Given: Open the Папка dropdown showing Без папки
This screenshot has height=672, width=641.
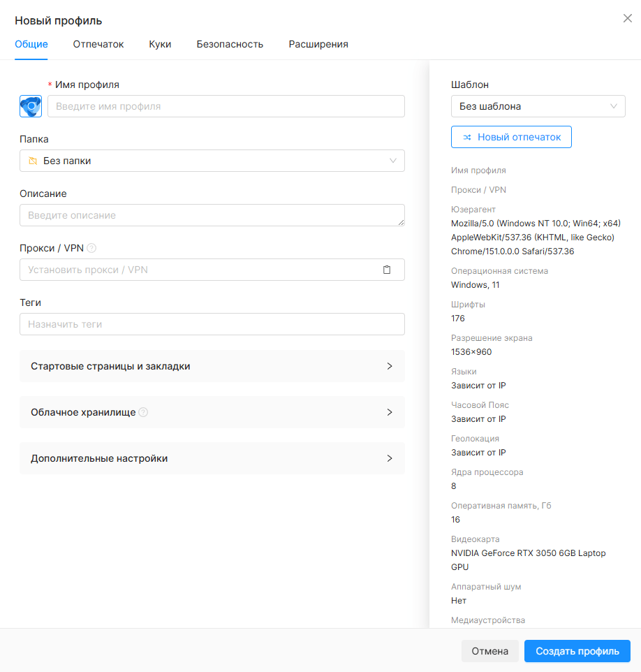Looking at the screenshot, I should [212, 161].
